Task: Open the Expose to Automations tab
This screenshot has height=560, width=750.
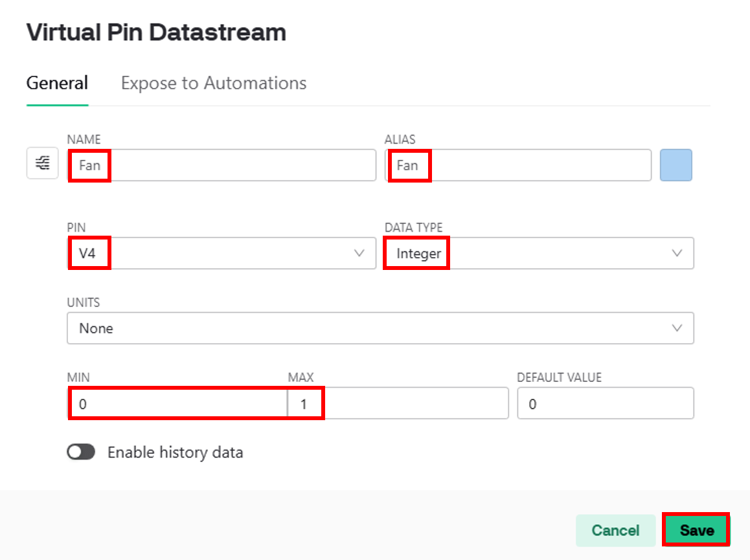Action: click(x=214, y=84)
